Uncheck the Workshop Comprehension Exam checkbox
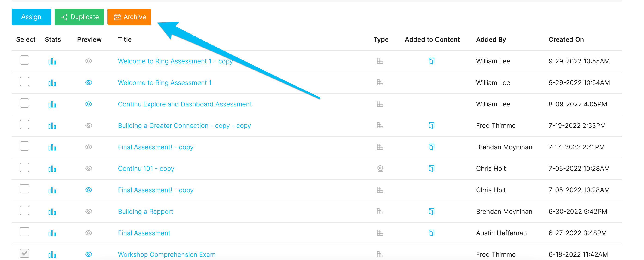This screenshot has height=260, width=644. [x=25, y=253]
